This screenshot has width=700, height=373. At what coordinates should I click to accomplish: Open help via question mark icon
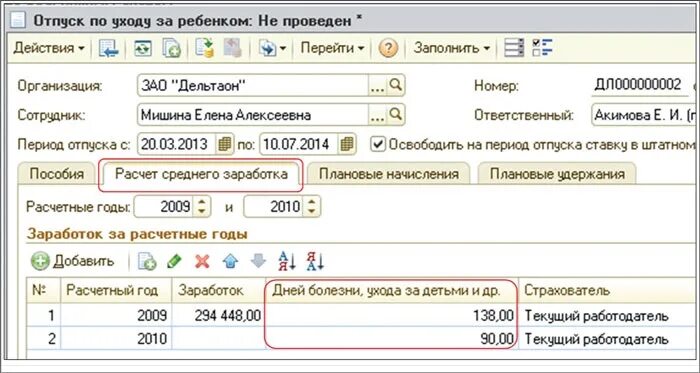(388, 48)
